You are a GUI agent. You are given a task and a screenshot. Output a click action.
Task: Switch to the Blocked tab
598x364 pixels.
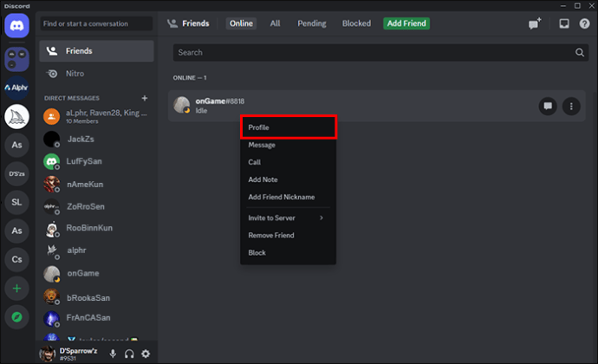click(356, 23)
